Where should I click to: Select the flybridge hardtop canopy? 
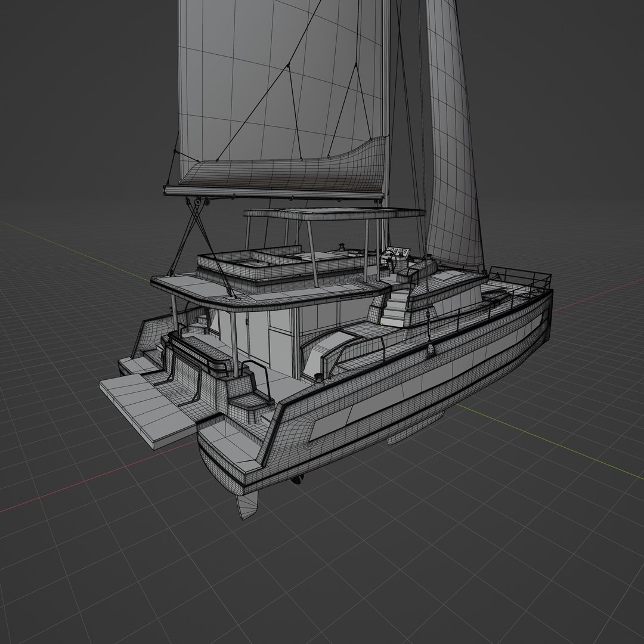pos(334,213)
